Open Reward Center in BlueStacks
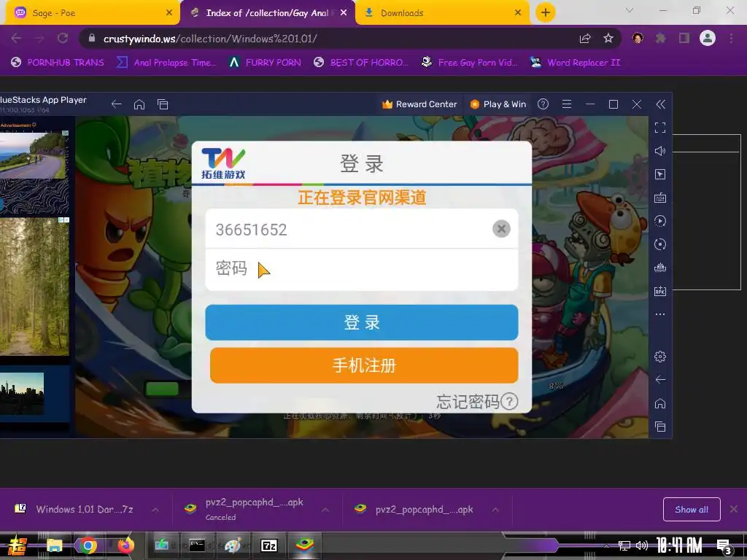747x560 pixels. [x=419, y=104]
